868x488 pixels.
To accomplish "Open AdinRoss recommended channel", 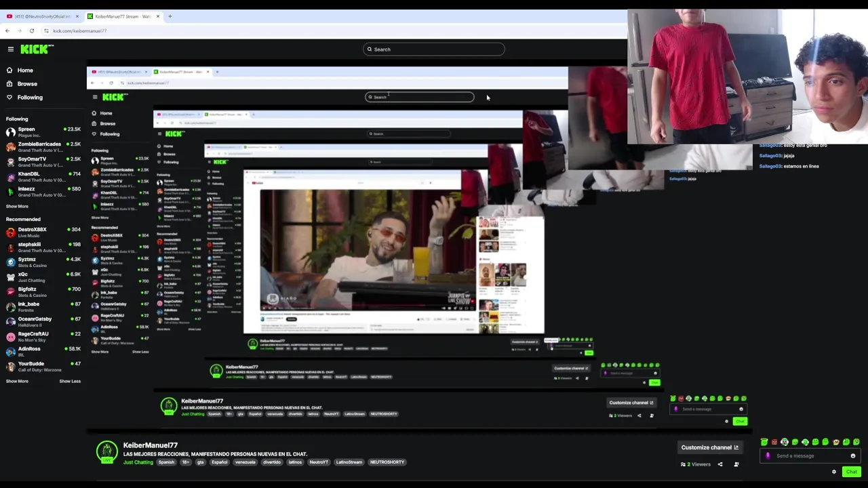I will 43,351.
